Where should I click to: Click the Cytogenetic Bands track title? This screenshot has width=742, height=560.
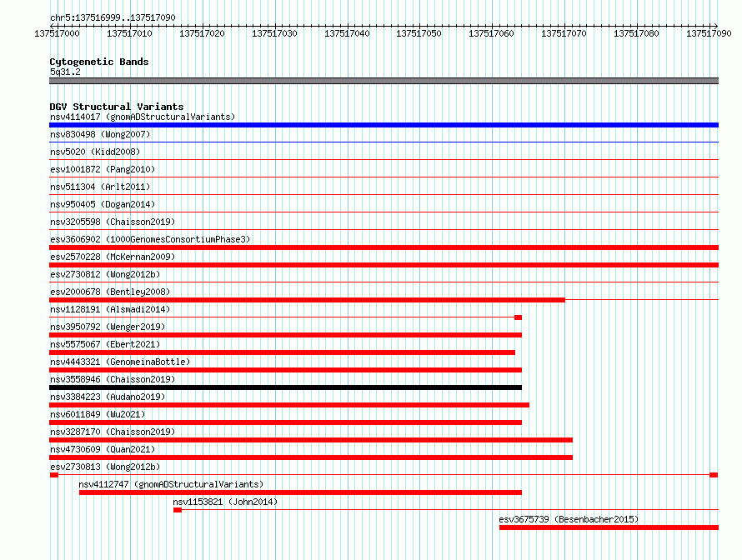click(x=99, y=62)
